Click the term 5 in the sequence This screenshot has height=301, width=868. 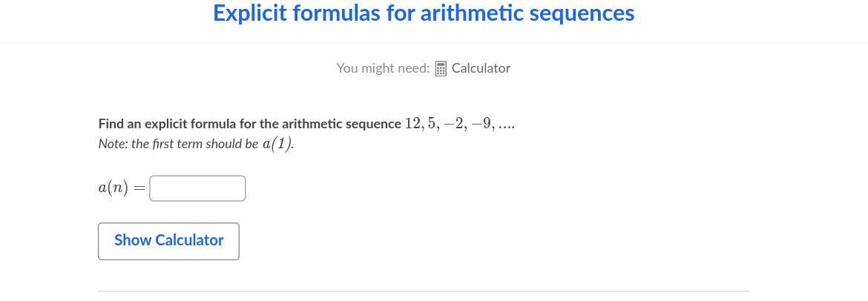click(432, 124)
